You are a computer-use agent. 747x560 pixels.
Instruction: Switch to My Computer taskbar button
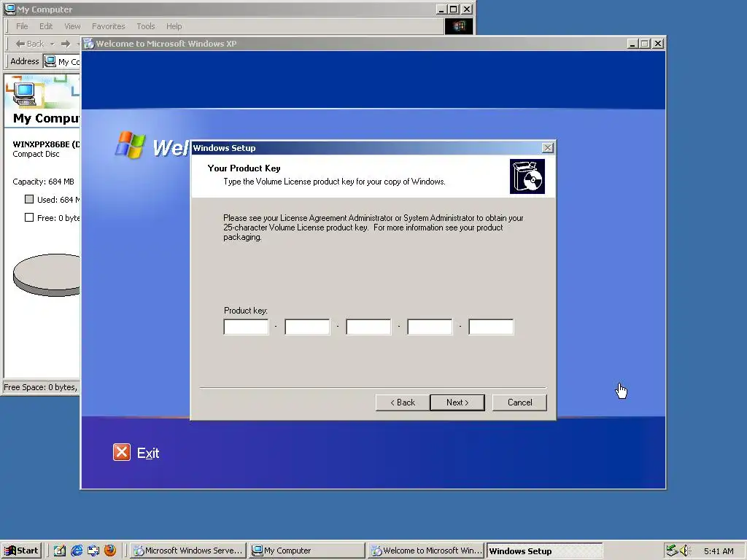[x=307, y=551]
